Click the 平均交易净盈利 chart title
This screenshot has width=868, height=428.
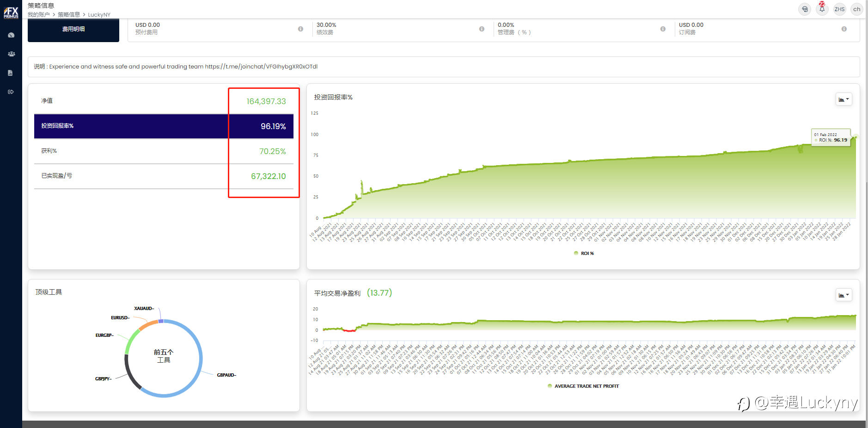tap(337, 293)
